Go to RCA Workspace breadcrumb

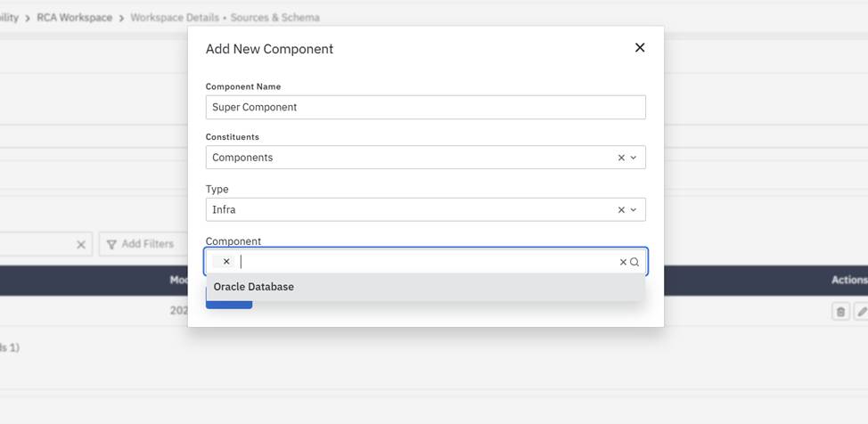point(74,18)
